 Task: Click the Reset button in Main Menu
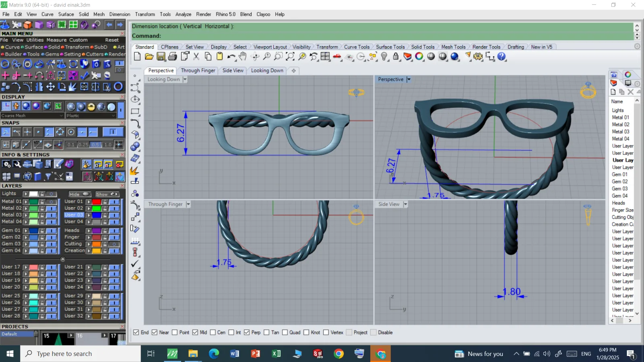coord(112,40)
